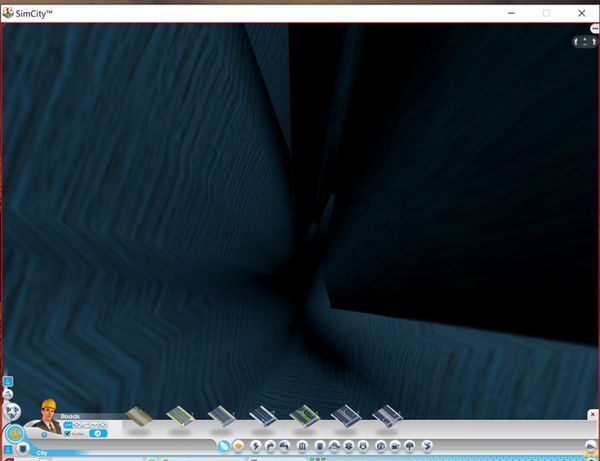Select the high density street
Screen dimensions: 600x461
coord(263,416)
